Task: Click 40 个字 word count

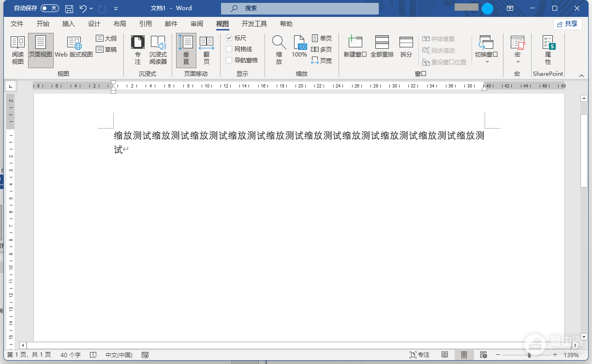Action: pos(71,355)
